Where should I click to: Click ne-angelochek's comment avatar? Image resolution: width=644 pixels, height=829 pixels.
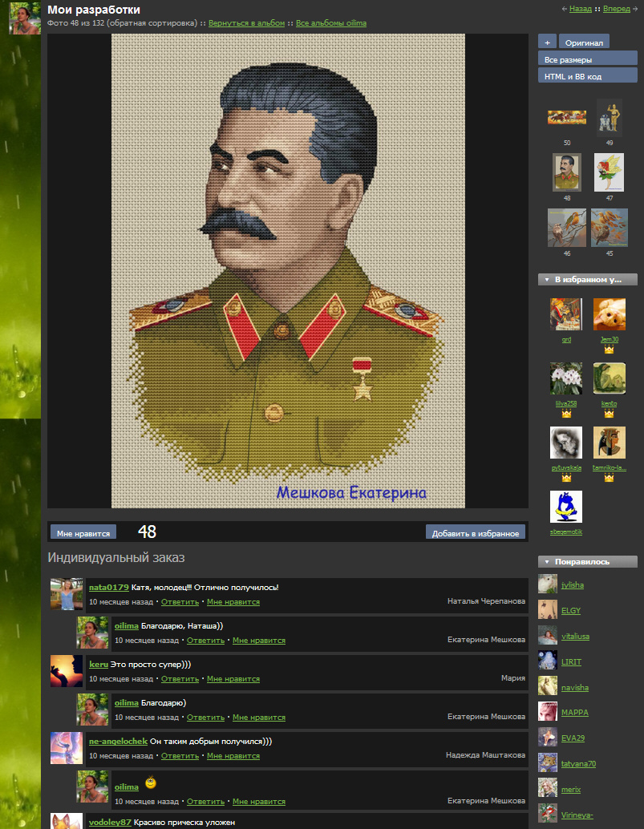point(67,748)
